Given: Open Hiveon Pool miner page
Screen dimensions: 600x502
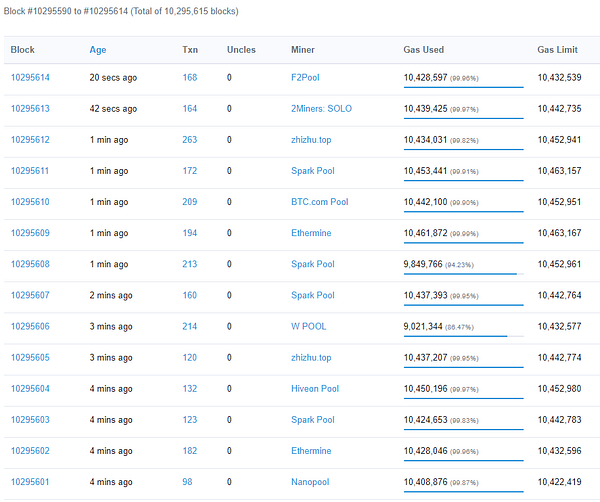Looking at the screenshot, I should click(315, 389).
